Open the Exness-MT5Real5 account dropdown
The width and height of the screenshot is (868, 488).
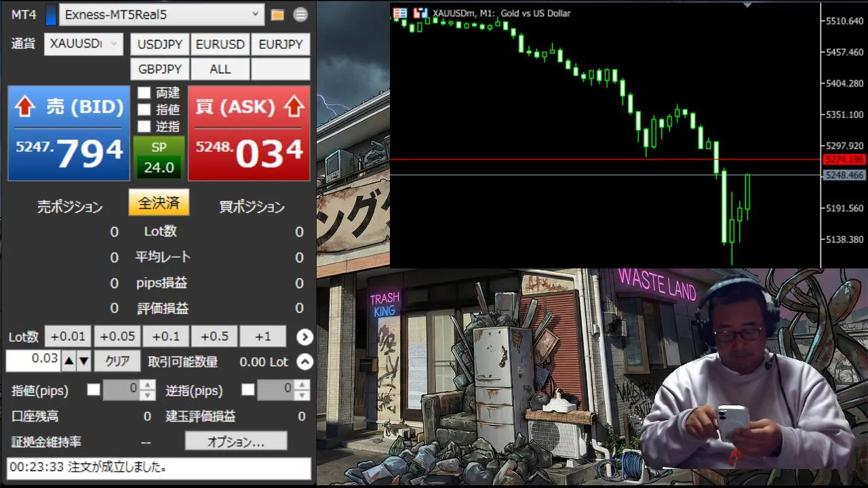(x=161, y=14)
